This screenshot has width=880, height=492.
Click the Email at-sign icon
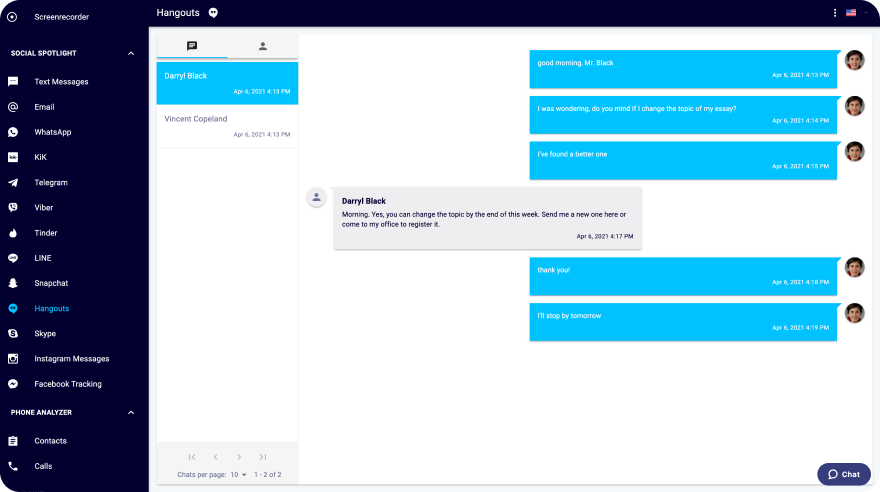pos(13,107)
